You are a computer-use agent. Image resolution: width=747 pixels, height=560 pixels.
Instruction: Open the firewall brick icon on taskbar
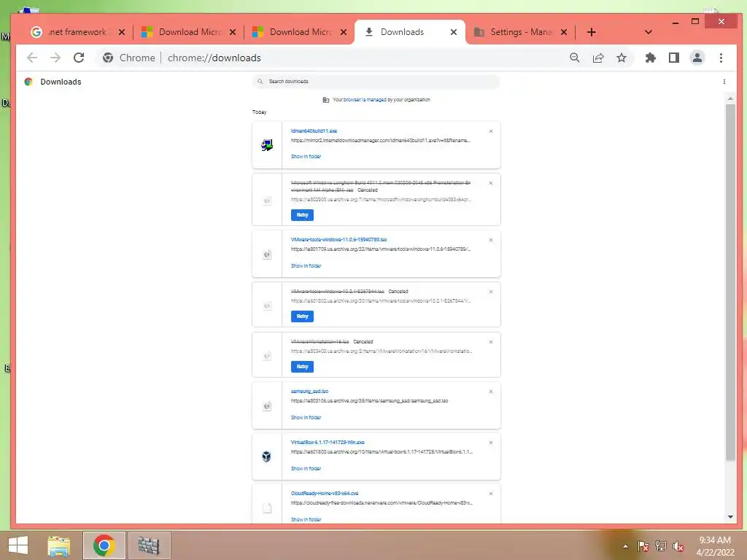[x=149, y=545]
